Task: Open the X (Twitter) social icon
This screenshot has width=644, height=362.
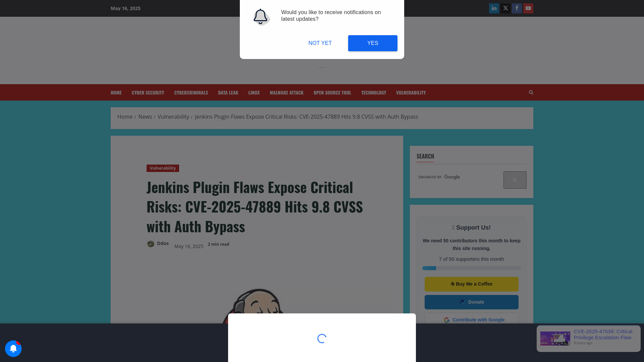Action: click(505, 8)
